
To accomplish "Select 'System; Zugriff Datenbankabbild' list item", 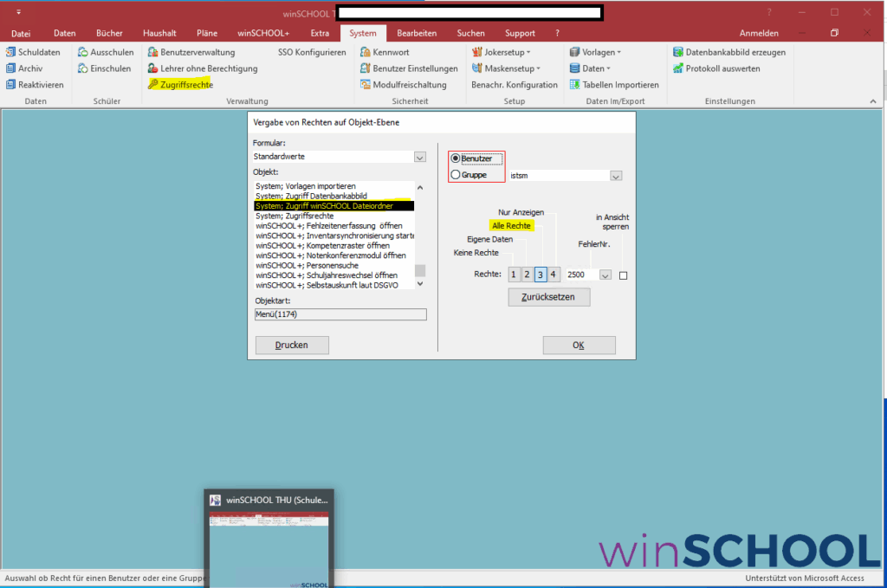I will click(333, 197).
